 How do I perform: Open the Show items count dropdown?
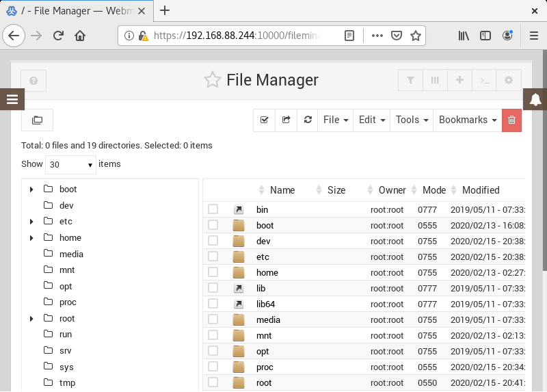tap(70, 164)
